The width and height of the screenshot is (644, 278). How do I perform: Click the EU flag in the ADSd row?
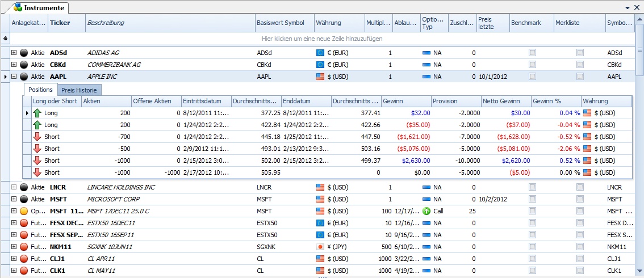pos(320,53)
